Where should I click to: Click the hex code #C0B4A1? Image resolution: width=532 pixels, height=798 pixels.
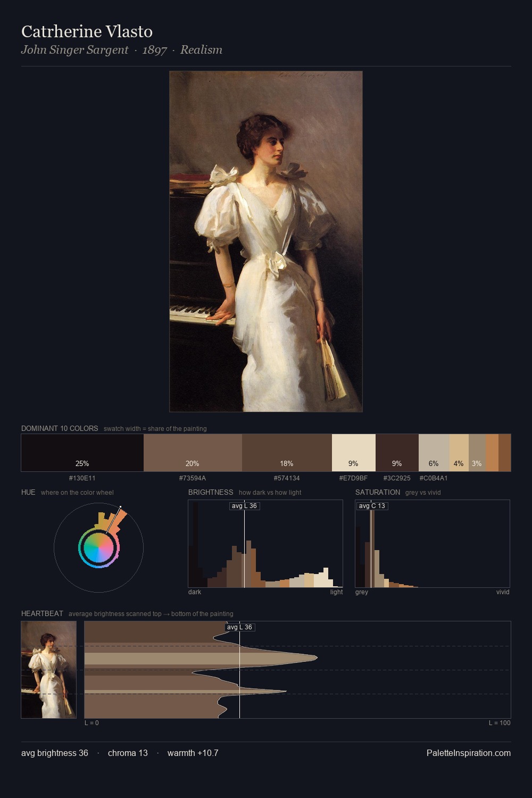434,478
